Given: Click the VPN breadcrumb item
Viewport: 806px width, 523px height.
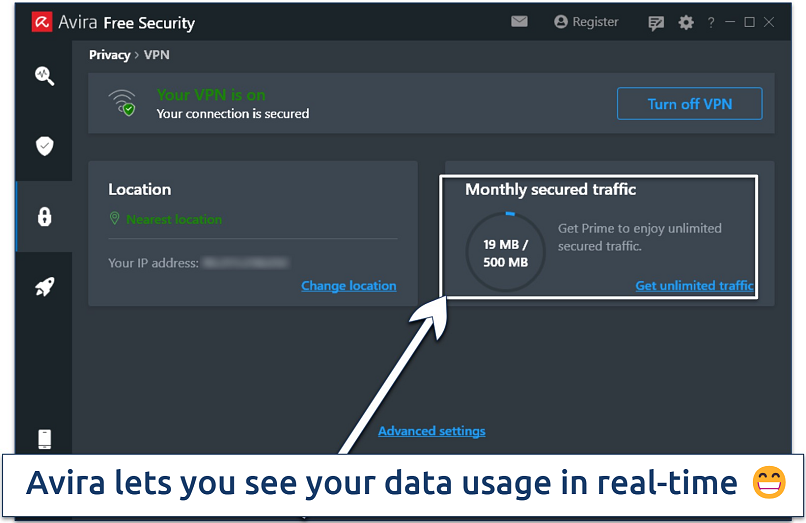Looking at the screenshot, I should (157, 55).
